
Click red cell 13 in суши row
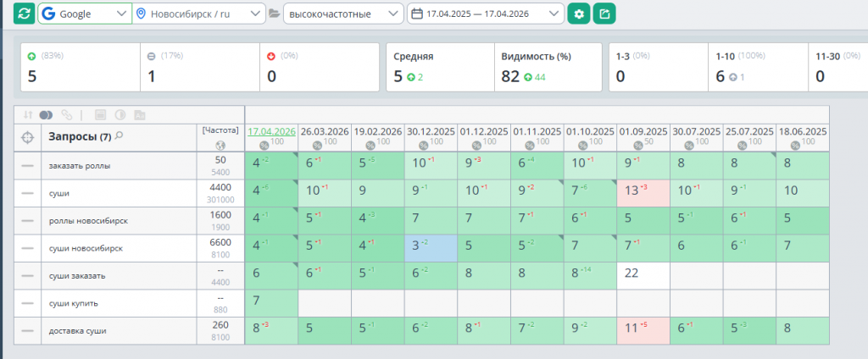[643, 193]
